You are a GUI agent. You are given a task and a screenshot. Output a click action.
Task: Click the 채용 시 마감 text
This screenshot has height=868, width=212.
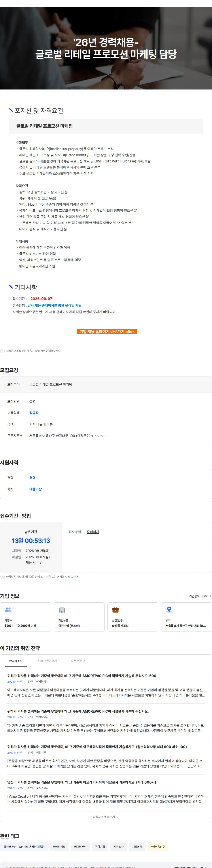click(x=34, y=562)
